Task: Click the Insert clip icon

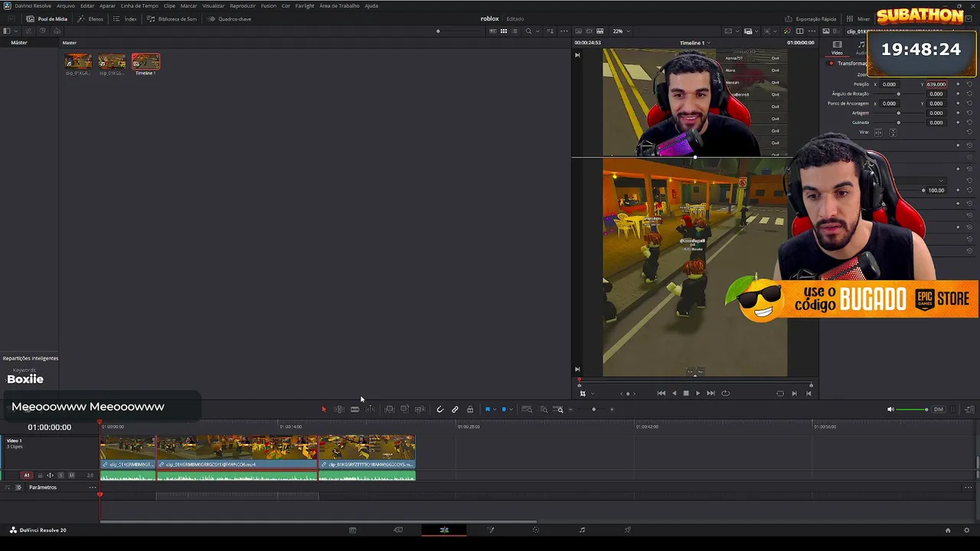Action: point(389,409)
